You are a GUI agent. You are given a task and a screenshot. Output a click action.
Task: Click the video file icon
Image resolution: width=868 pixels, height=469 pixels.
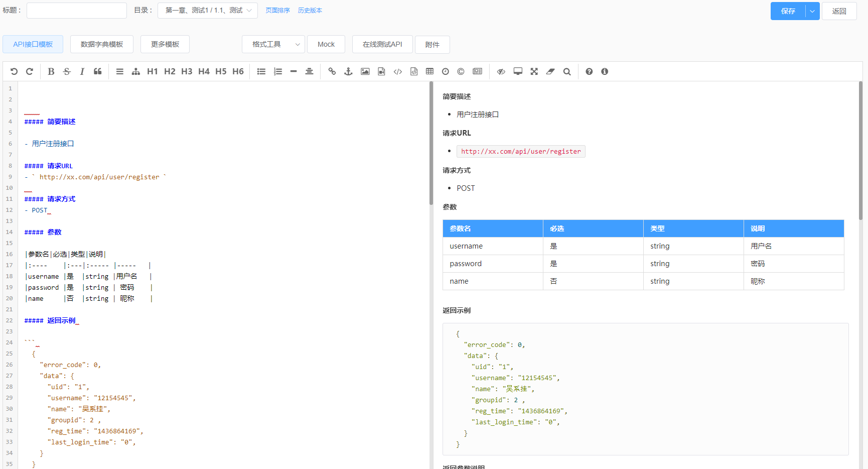[381, 71]
